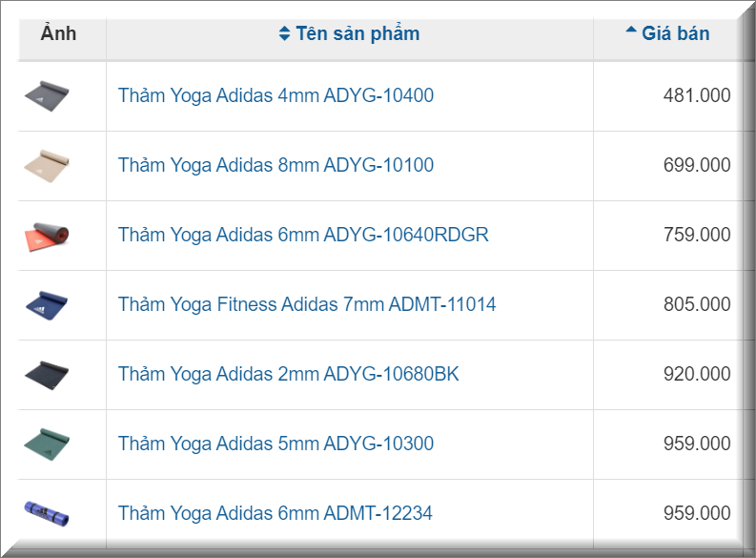Image resolution: width=756 pixels, height=558 pixels.
Task: Click the sort arrows beside Tên sản phẩm
Action: coord(284,33)
